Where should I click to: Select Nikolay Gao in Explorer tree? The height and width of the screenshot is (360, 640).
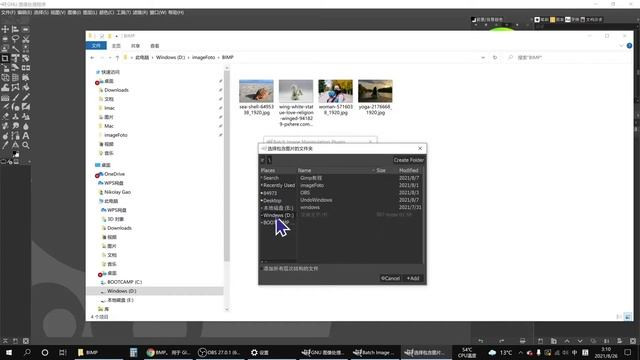click(118, 192)
